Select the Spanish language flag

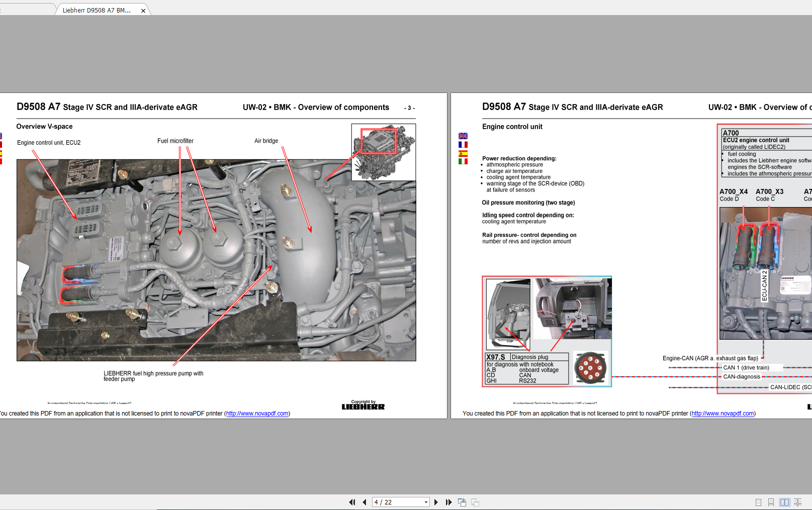(x=463, y=153)
